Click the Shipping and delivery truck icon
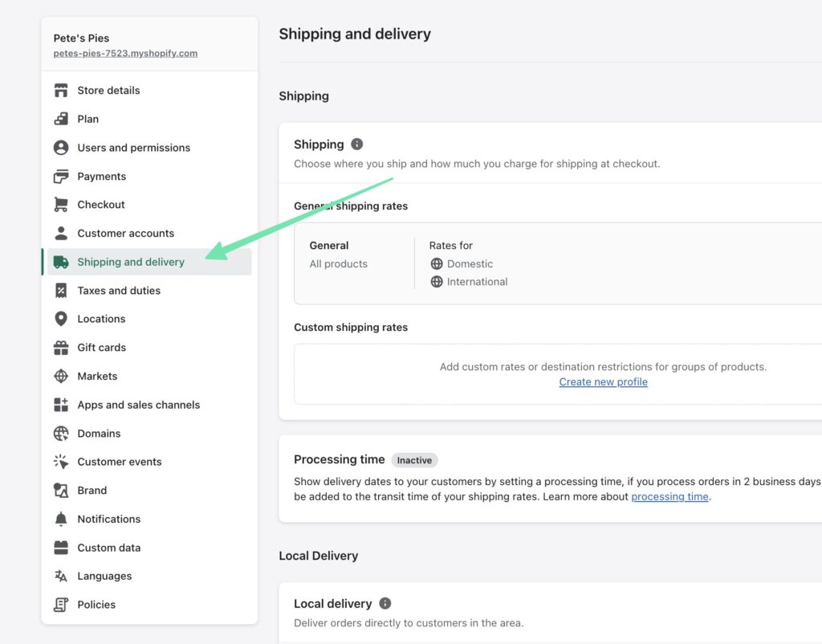 (61, 261)
